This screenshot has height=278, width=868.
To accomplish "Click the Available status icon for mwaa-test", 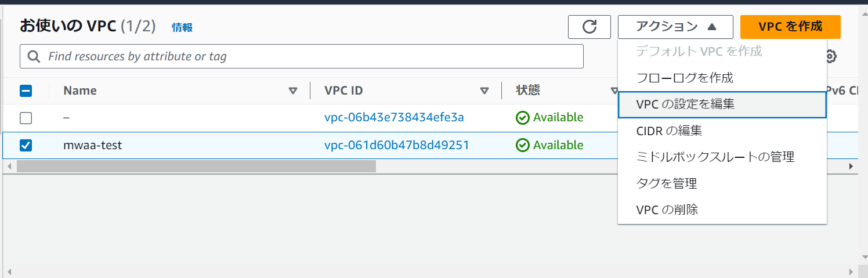I will coord(522,145).
